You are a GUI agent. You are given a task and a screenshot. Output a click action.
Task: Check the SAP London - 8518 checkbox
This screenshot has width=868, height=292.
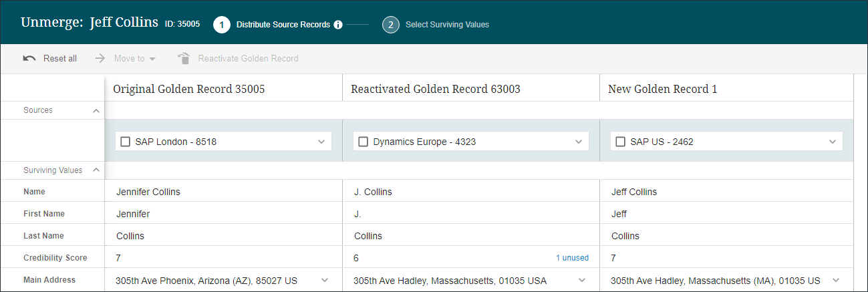(x=125, y=142)
